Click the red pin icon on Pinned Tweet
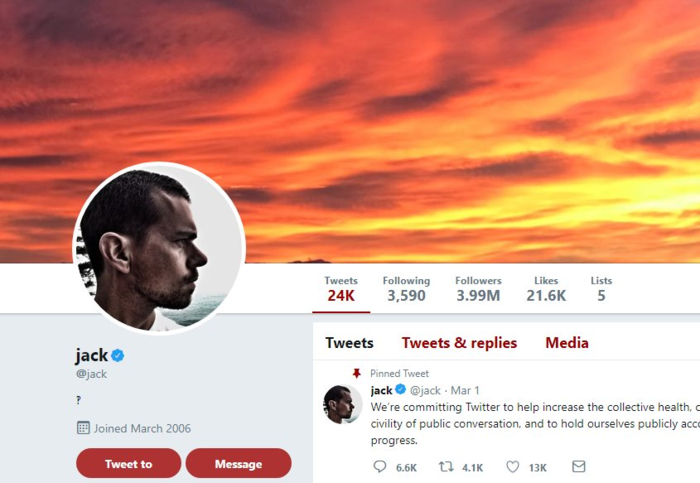The width and height of the screenshot is (700, 483). pyautogui.click(x=357, y=373)
